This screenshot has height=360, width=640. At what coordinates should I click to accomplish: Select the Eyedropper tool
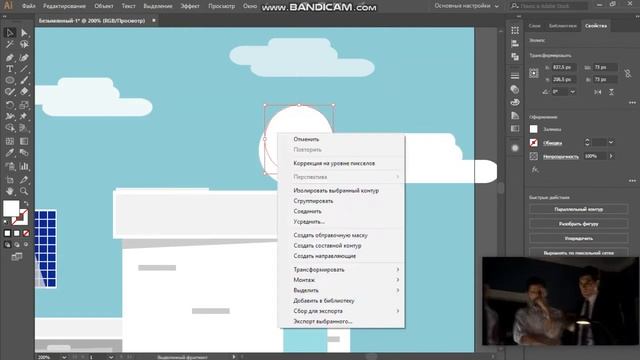coord(10,153)
